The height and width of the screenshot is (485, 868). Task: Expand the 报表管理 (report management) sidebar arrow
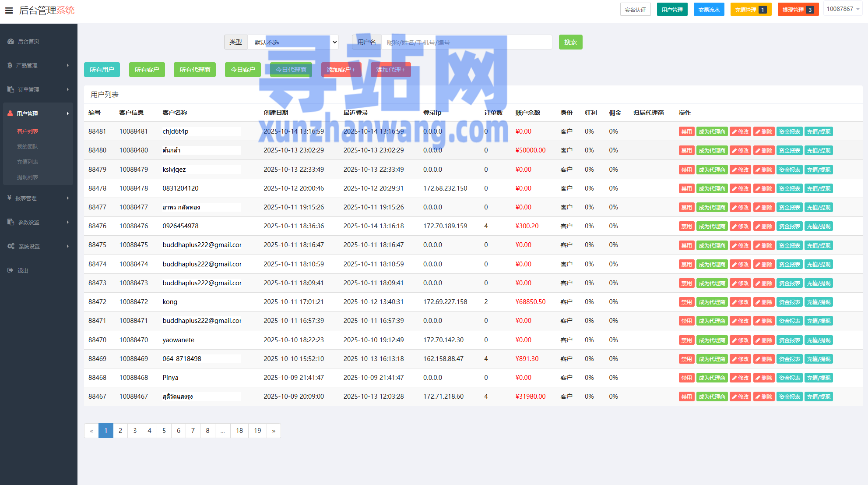(x=68, y=198)
